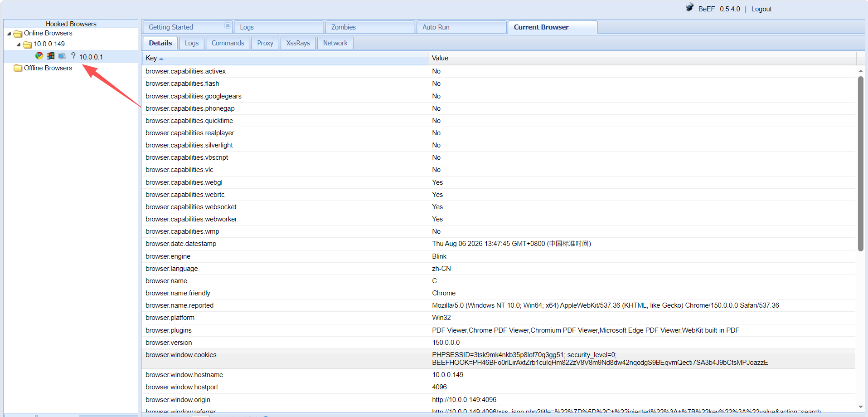This screenshot has width=868, height=417.
Task: Click the browser.capabilities.quicktime row
Action: point(499,121)
